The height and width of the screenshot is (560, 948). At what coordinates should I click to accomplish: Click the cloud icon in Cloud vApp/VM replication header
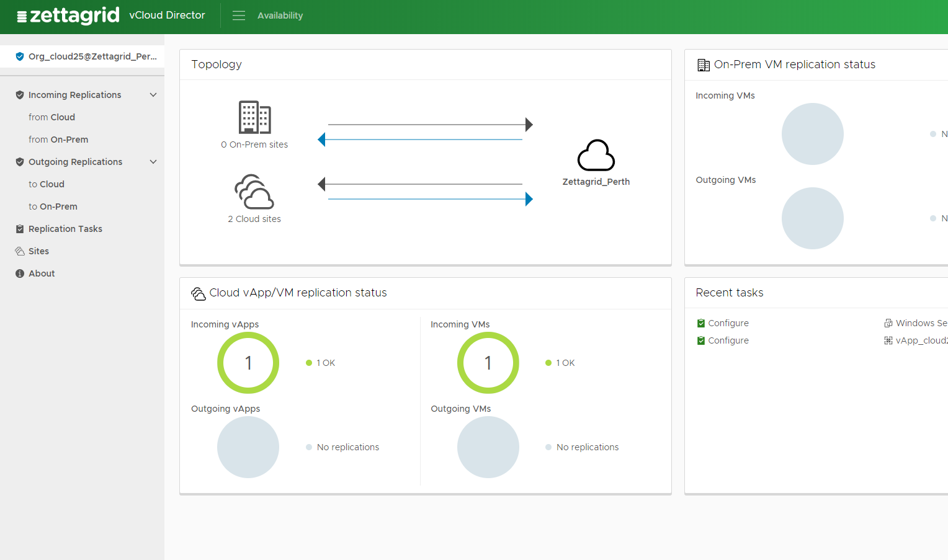click(198, 293)
